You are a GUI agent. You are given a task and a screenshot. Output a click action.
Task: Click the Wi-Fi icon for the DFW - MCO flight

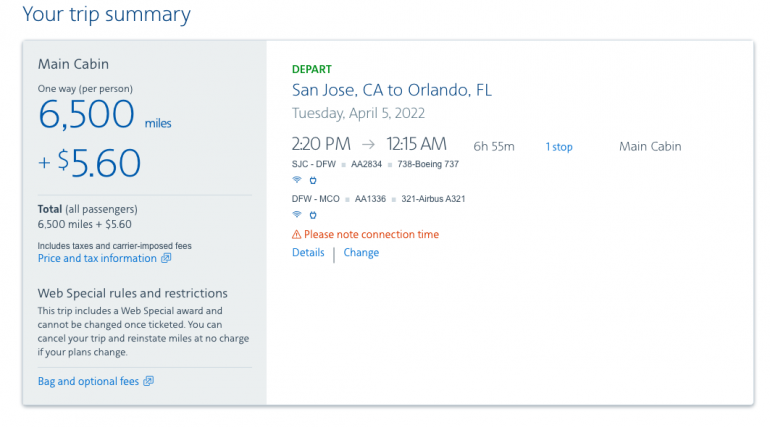297,215
